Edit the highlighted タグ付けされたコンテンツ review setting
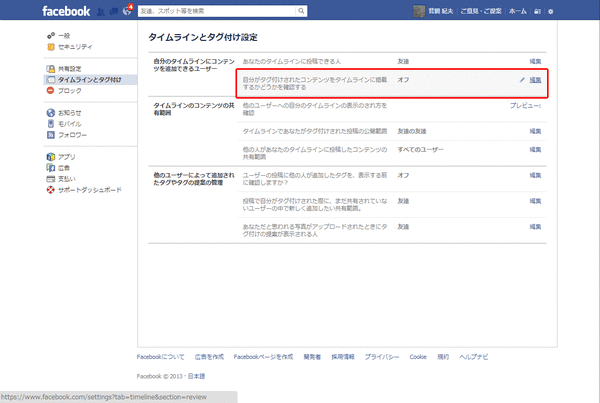The height and width of the screenshot is (403, 600). [535, 80]
